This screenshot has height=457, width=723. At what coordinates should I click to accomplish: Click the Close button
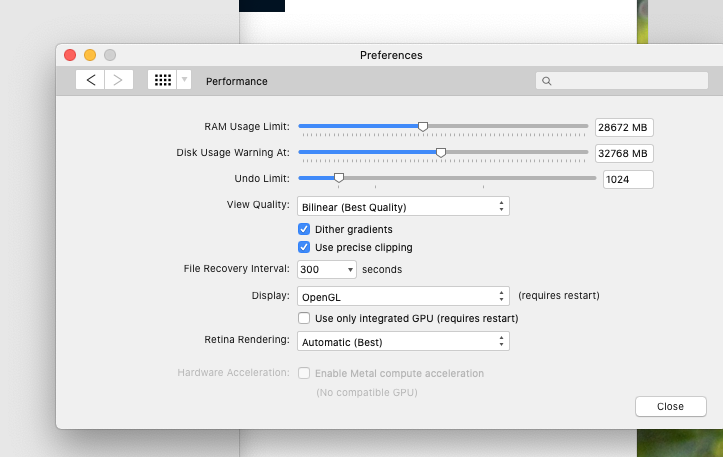(670, 406)
